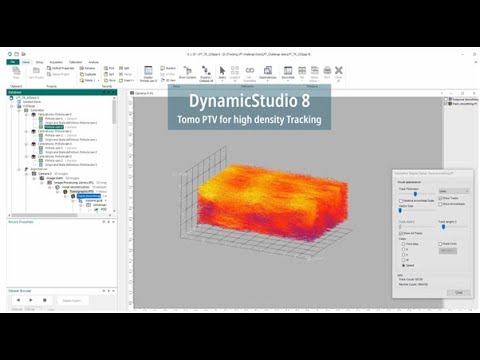Select the Tomographic PTV tree item
The width and height of the screenshot is (480, 360).
[81, 192]
